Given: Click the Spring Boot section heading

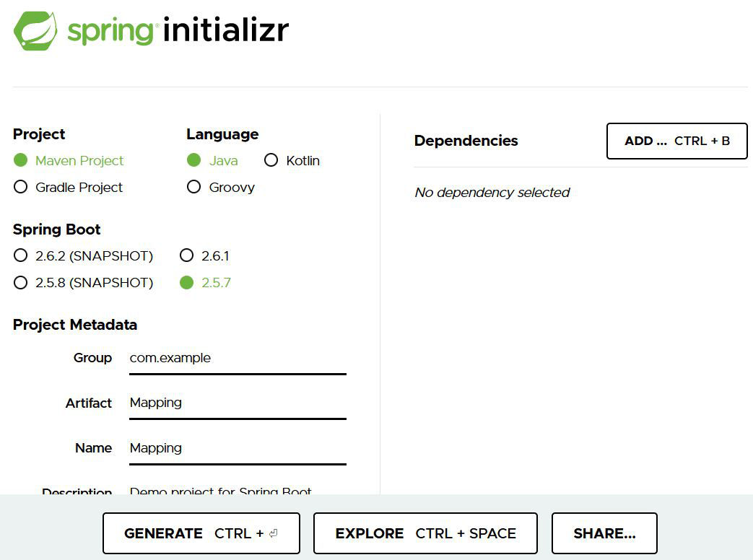Looking at the screenshot, I should click(x=56, y=229).
